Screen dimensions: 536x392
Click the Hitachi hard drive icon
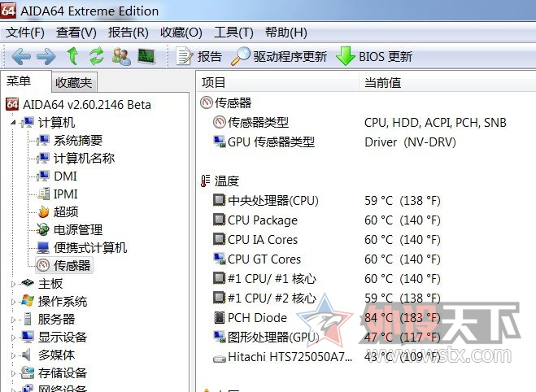(219, 359)
